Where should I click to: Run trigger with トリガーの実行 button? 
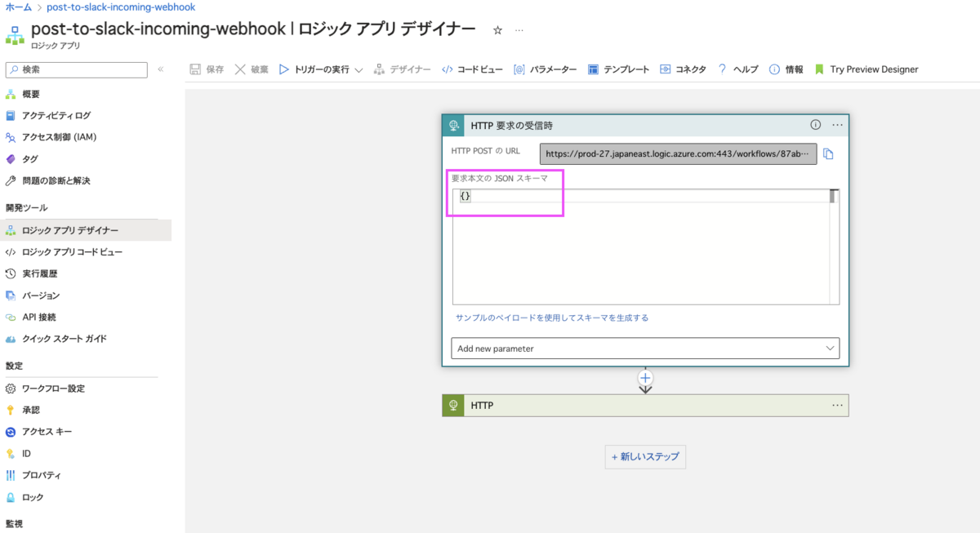coord(314,69)
